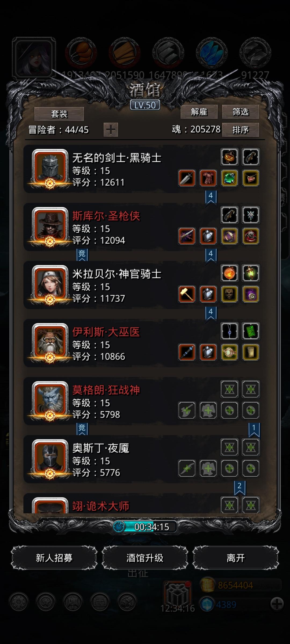Tap the empty armor slot of 奥斯丁·夜魇
Screen dimensions: 290x644
click(x=208, y=468)
